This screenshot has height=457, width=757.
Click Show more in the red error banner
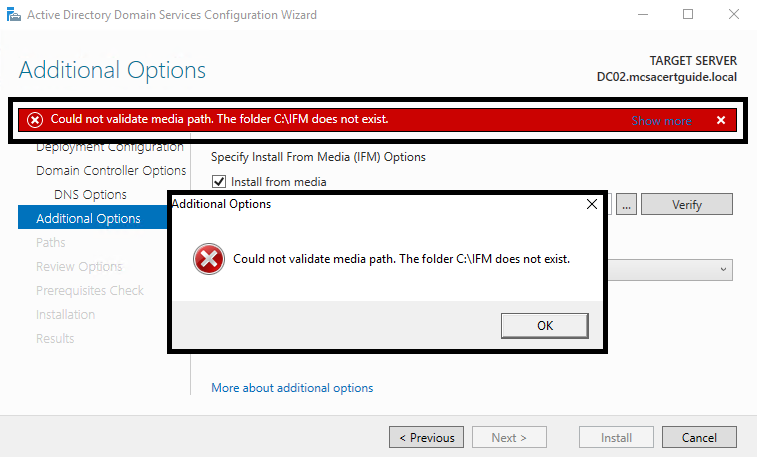tap(661, 121)
